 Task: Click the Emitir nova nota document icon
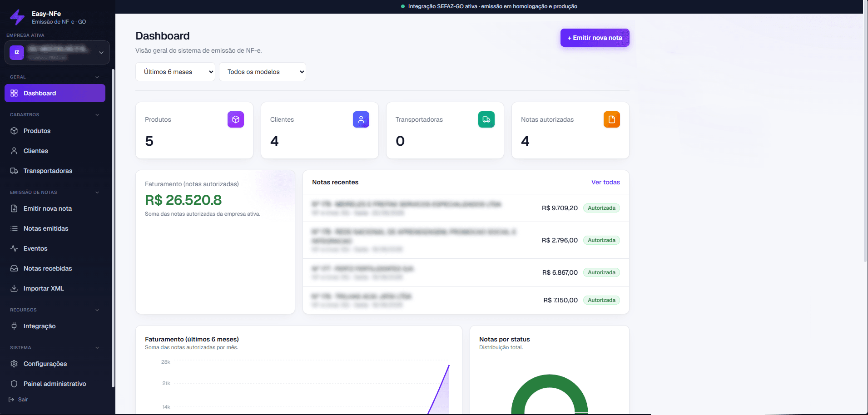(14, 208)
